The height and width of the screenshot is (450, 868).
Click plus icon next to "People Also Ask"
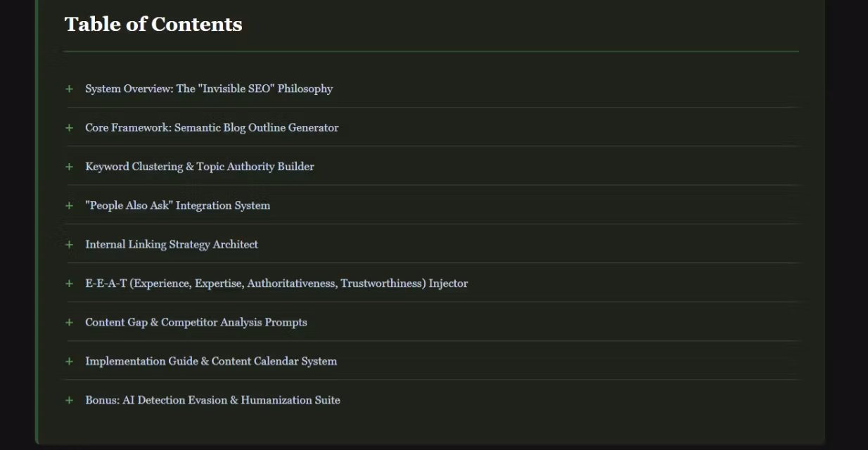(69, 206)
